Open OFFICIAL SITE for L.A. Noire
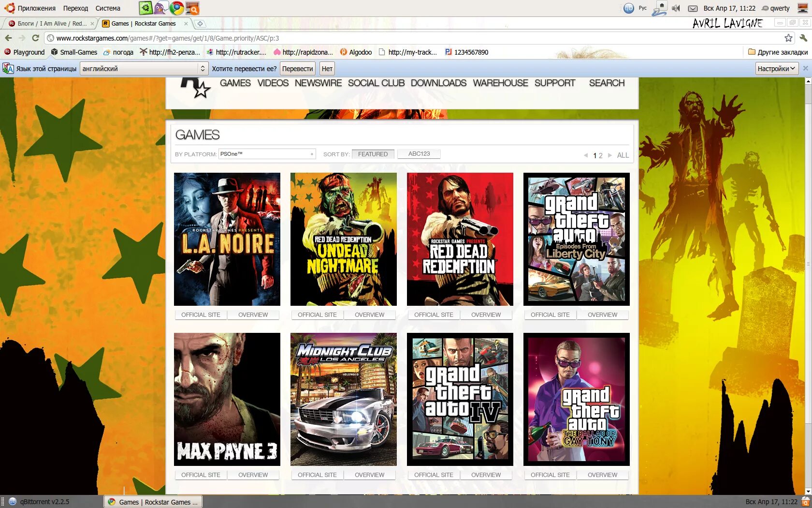Viewport: 812px width, 508px height. [x=201, y=315]
